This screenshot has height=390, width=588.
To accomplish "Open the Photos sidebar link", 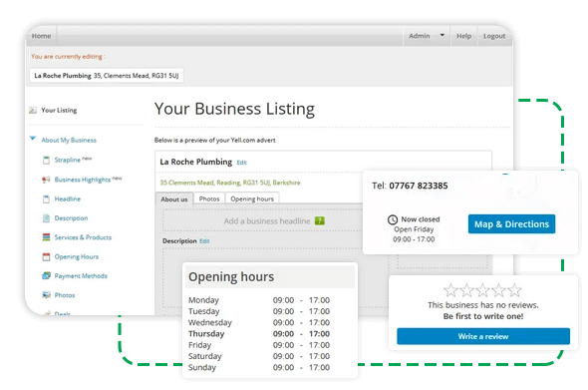I will (x=65, y=295).
